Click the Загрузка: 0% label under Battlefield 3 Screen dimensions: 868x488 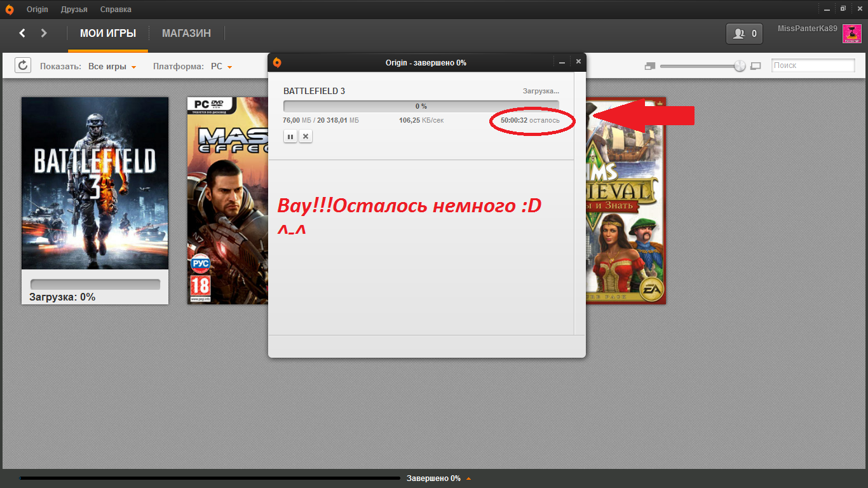pyautogui.click(x=62, y=297)
